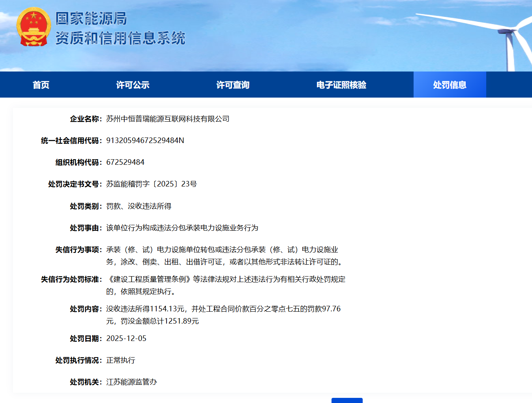Click the penalty document number 苏监能稽罚字〔2025〕23号

tap(151, 184)
